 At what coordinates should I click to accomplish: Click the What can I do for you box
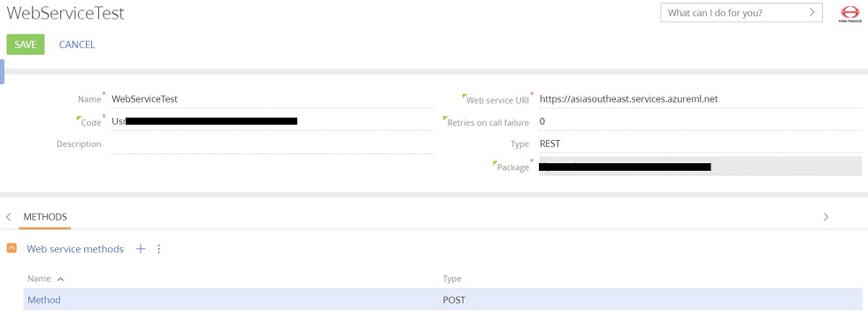click(x=741, y=12)
